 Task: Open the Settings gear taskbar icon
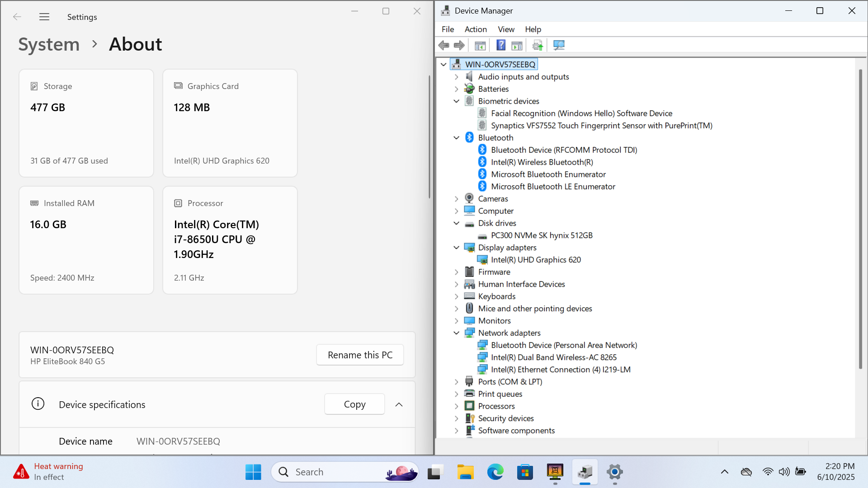[x=615, y=472]
